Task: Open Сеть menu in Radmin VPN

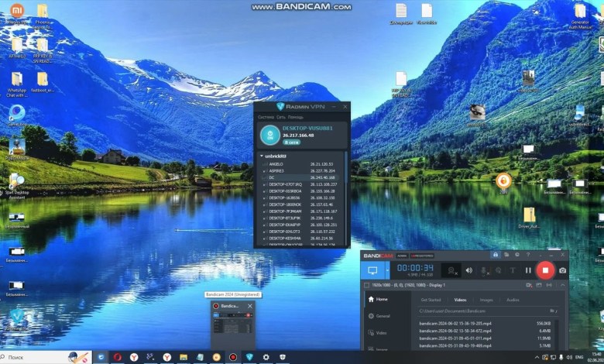Action: pyautogui.click(x=281, y=117)
